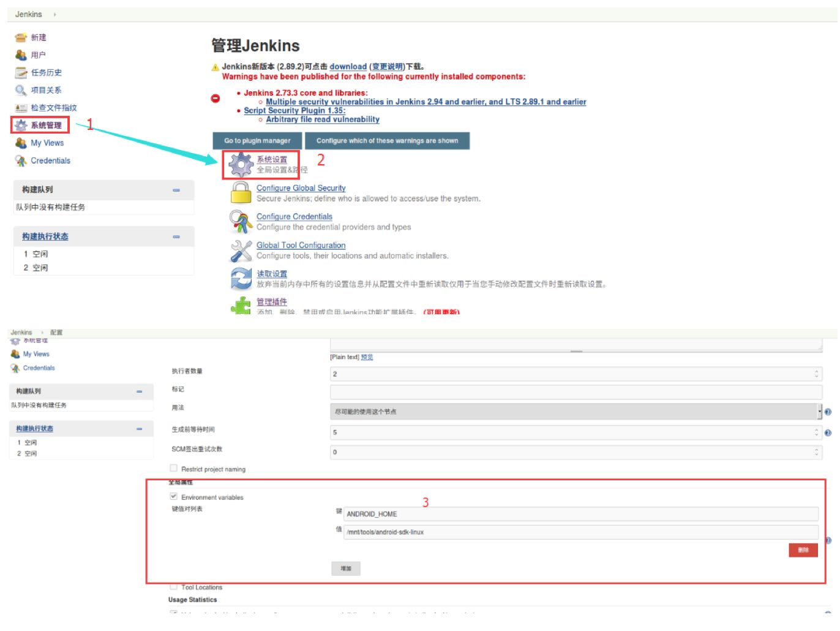The height and width of the screenshot is (631, 840).
Task: Click the 系统设置 text link
Action: pyautogui.click(x=272, y=160)
